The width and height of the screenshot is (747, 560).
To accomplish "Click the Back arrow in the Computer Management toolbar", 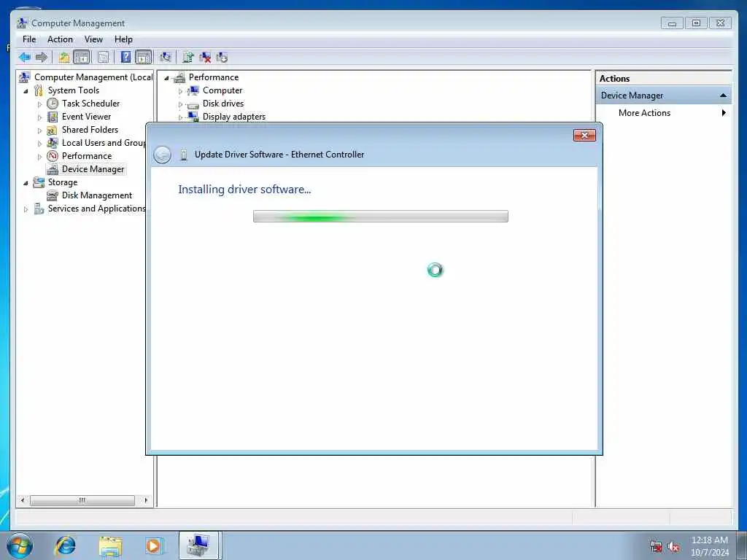I will tap(25, 58).
